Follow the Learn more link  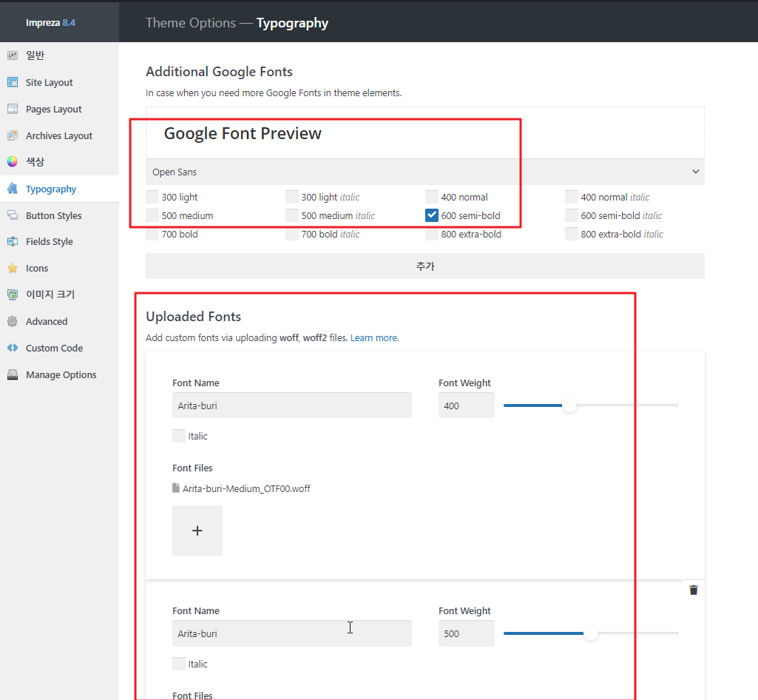point(373,337)
